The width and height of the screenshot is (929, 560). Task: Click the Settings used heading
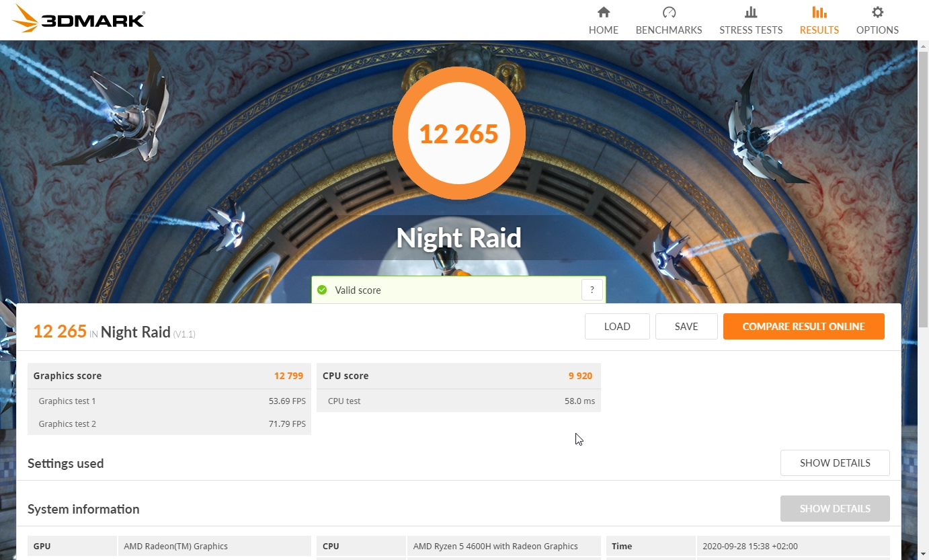coord(65,463)
